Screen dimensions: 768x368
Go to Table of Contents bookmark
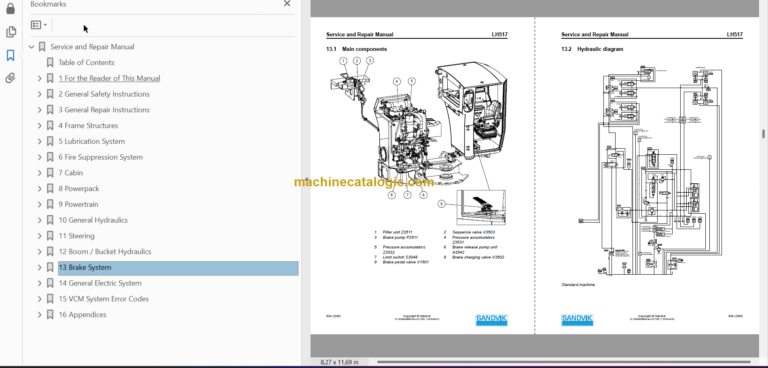86,63
